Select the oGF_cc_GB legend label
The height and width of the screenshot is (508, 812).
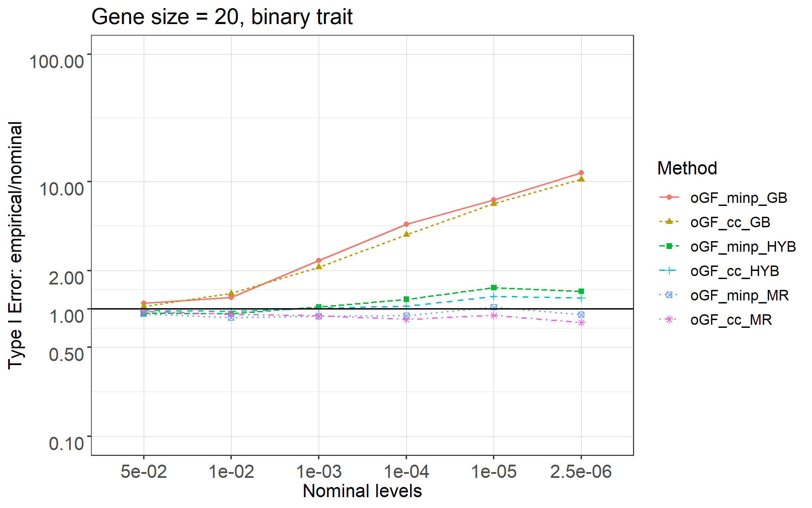[x=730, y=223]
